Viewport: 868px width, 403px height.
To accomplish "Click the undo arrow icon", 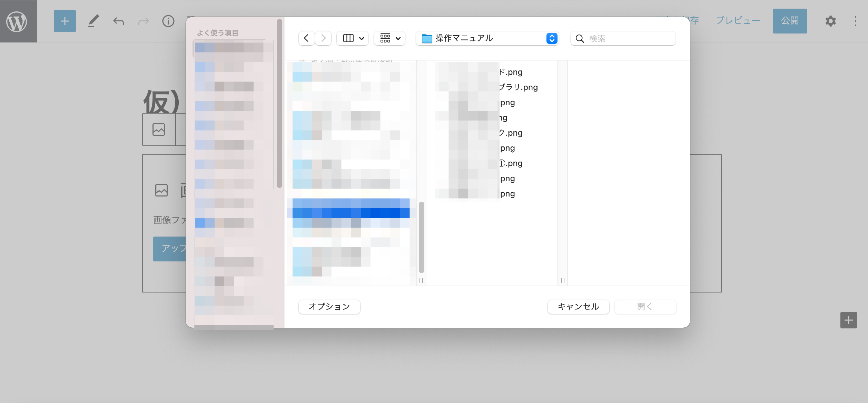I will [118, 21].
